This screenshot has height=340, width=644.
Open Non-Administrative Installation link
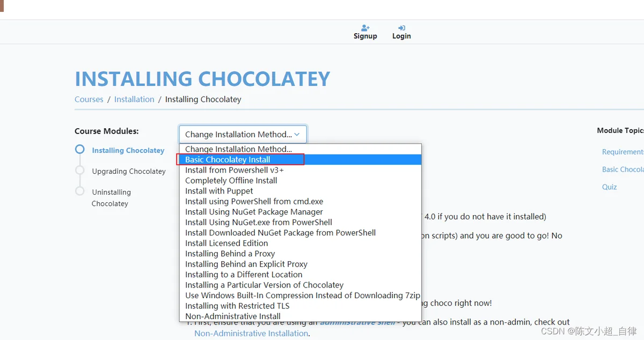[251, 334]
